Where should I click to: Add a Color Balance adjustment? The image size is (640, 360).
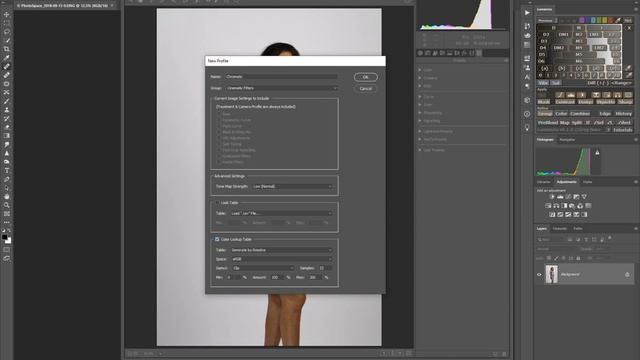click(556, 206)
